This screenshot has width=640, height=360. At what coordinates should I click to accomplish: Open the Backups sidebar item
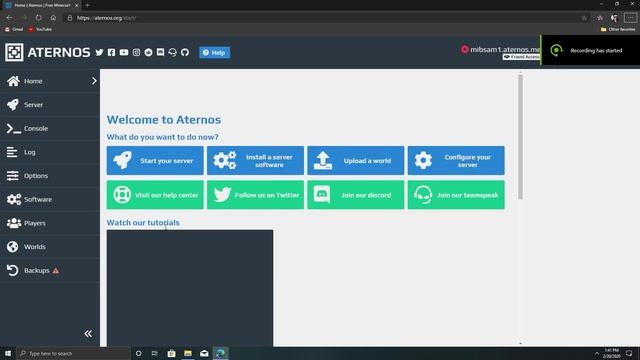point(50,271)
